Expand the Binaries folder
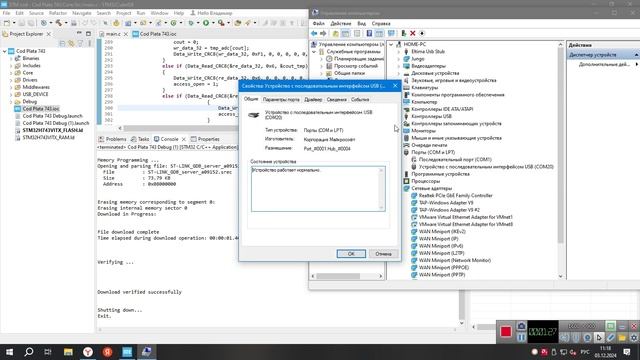This screenshot has width=640, height=360. tap(11, 58)
